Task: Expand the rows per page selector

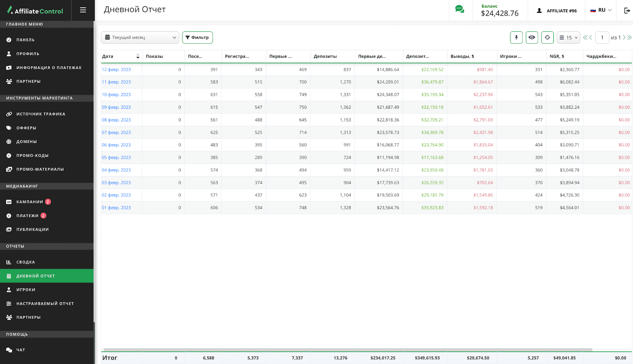Action: tap(568, 38)
